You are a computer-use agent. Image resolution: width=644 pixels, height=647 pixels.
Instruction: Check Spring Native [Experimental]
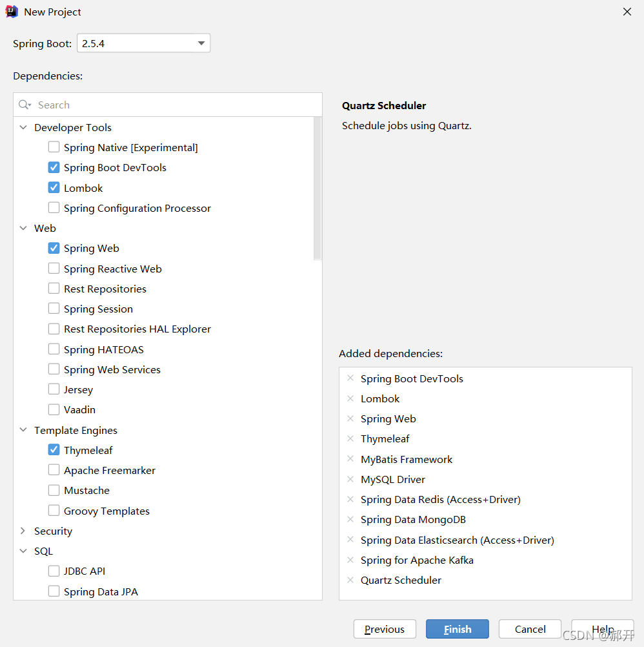pos(54,147)
